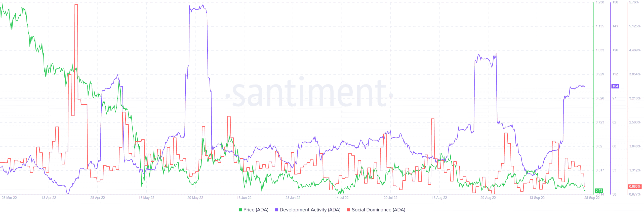Click the red 0.883% social dominance tag
644x218 pixels.
click(635, 187)
